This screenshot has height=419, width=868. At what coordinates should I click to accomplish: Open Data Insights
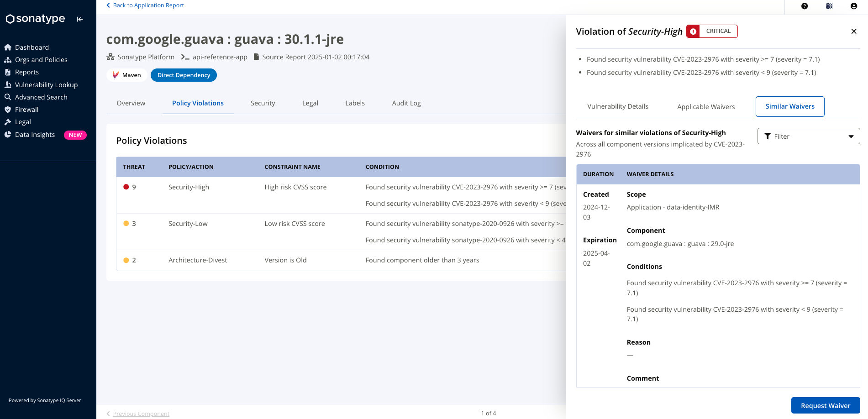[x=35, y=135]
